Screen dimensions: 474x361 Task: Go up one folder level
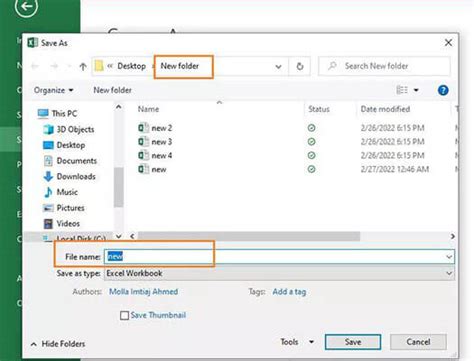[83, 66]
